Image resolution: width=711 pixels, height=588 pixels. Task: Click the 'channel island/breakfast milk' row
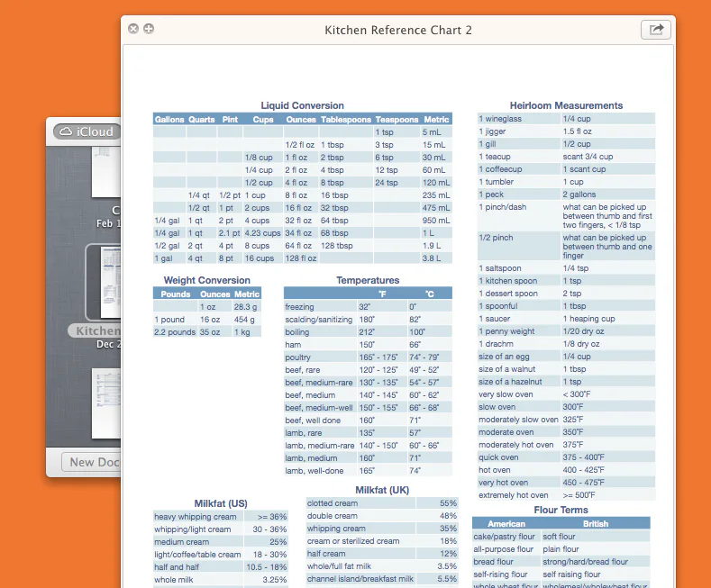tap(382, 579)
